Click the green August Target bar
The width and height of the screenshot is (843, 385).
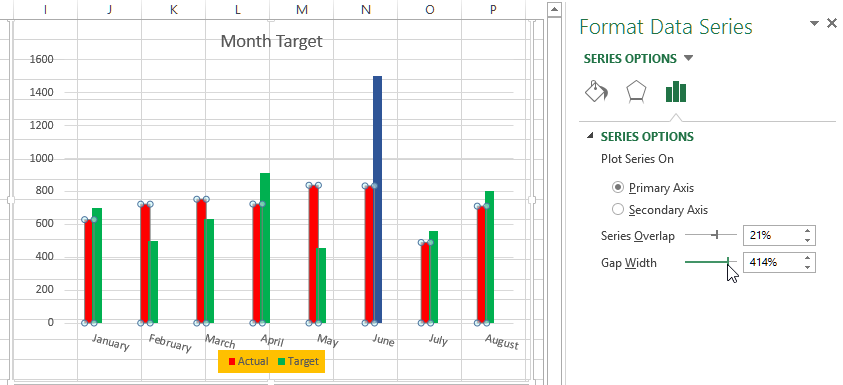click(x=489, y=257)
